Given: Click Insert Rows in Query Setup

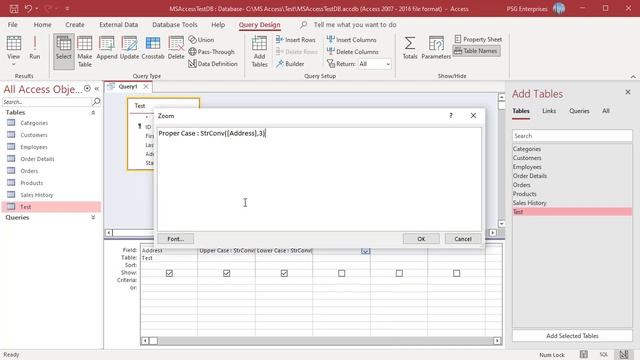Looking at the screenshot, I should (296, 40).
